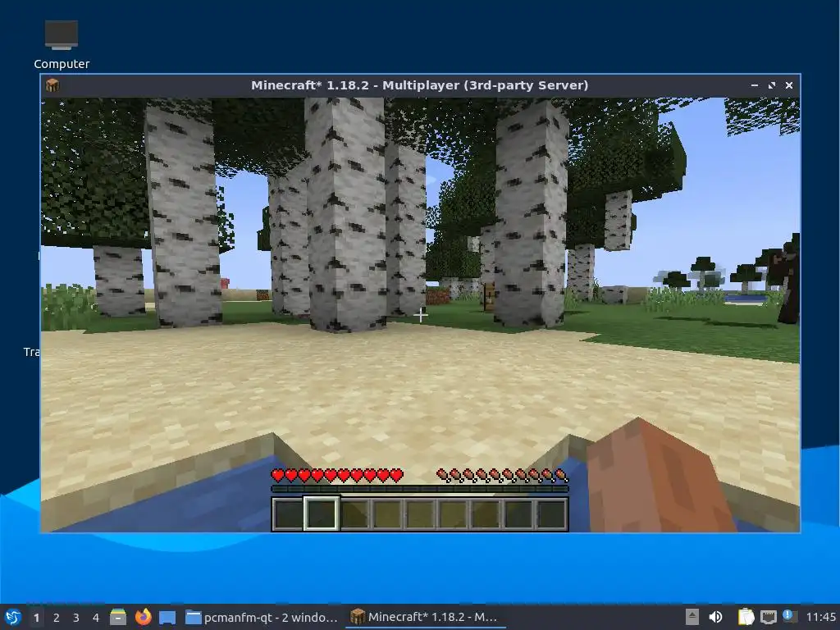This screenshot has height=630, width=840.
Task: Click the Minecraft 1.18.2 Multiplayer title text
Action: click(x=419, y=85)
